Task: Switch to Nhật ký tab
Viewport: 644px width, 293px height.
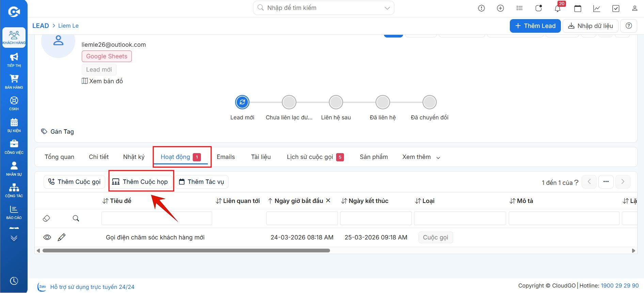Action: pos(134,157)
